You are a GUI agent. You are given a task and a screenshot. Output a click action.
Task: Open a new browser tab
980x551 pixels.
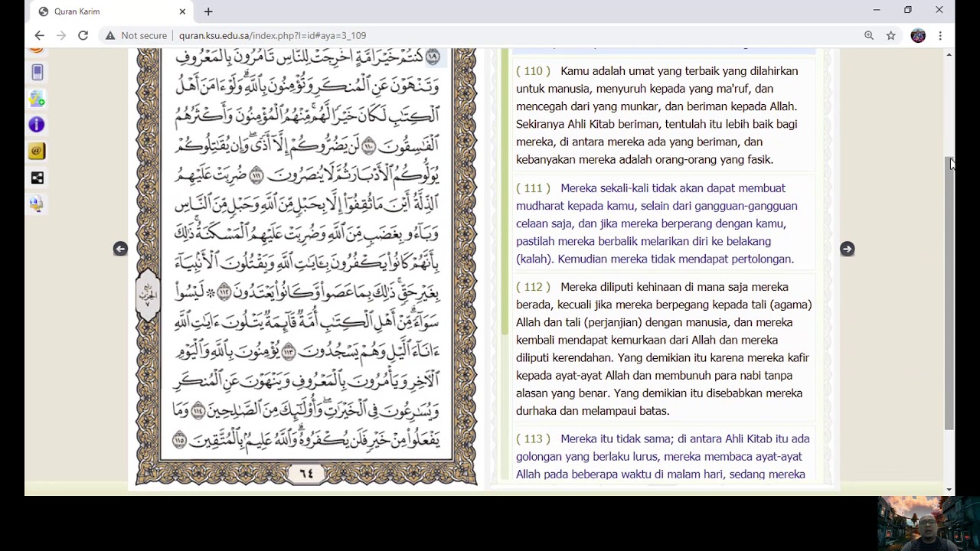(x=208, y=11)
